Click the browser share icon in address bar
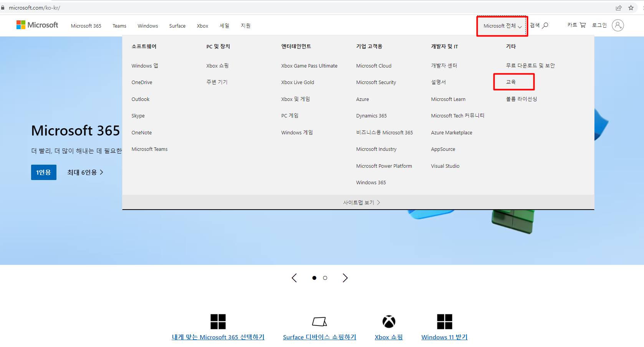 (x=619, y=8)
